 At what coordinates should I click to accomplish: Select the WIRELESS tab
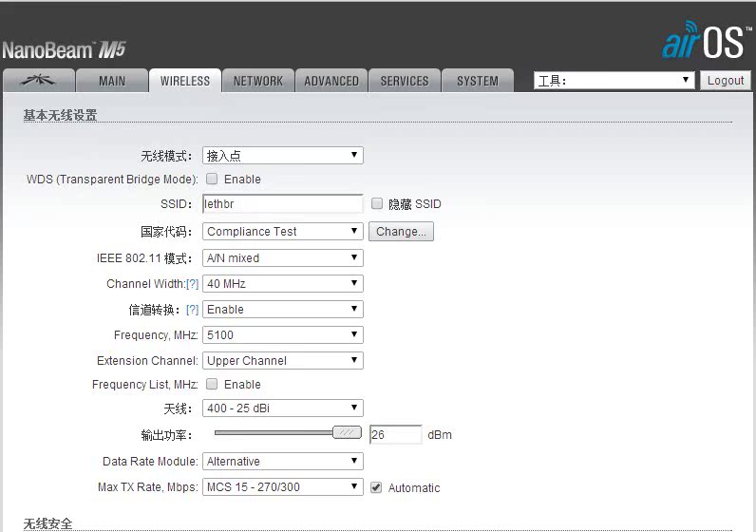pyautogui.click(x=185, y=81)
